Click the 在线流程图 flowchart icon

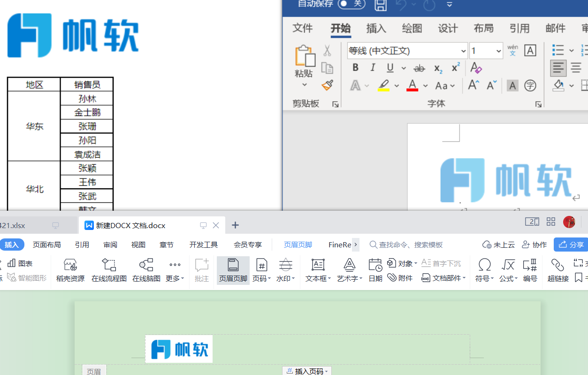[x=109, y=270]
